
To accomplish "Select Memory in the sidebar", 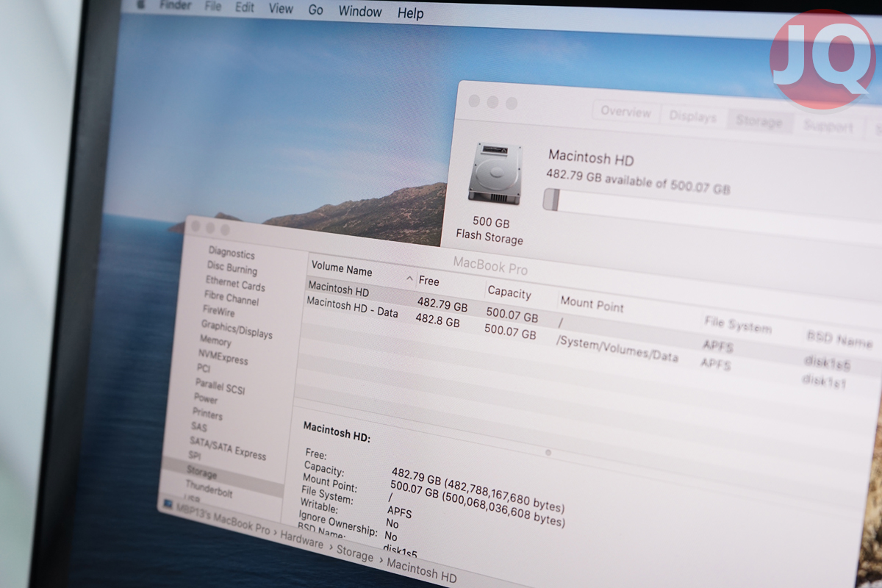I will 215,341.
